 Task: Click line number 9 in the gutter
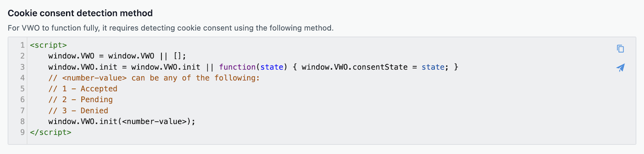tap(23, 132)
